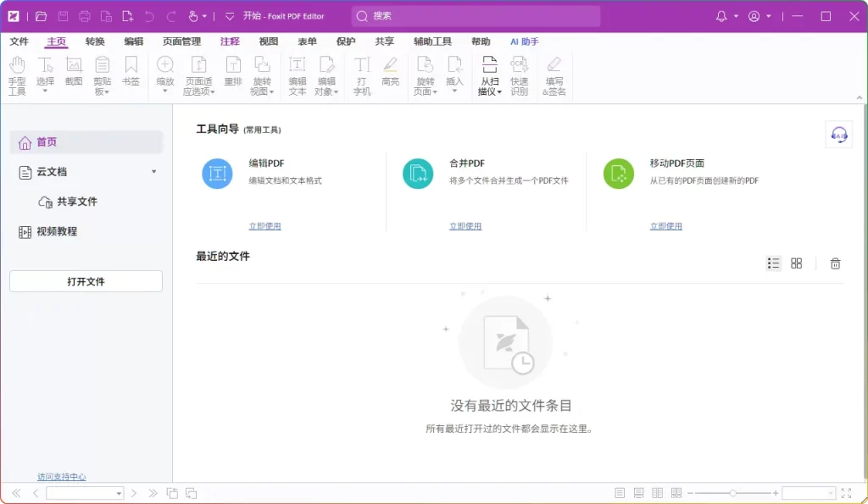
Task: Click the Move PDF Pages green icon
Action: pyautogui.click(x=618, y=173)
